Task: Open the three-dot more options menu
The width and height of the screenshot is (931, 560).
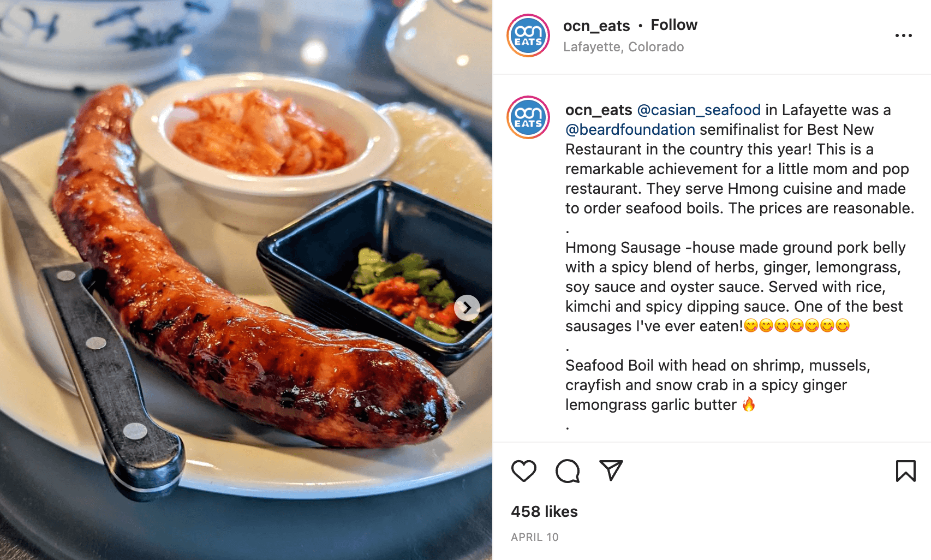Action: pyautogui.click(x=903, y=35)
